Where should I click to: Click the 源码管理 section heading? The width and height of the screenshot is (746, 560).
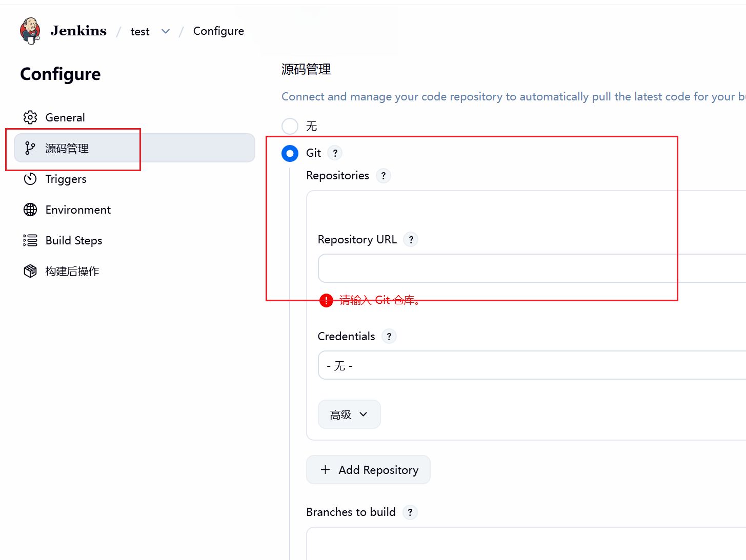coord(306,69)
